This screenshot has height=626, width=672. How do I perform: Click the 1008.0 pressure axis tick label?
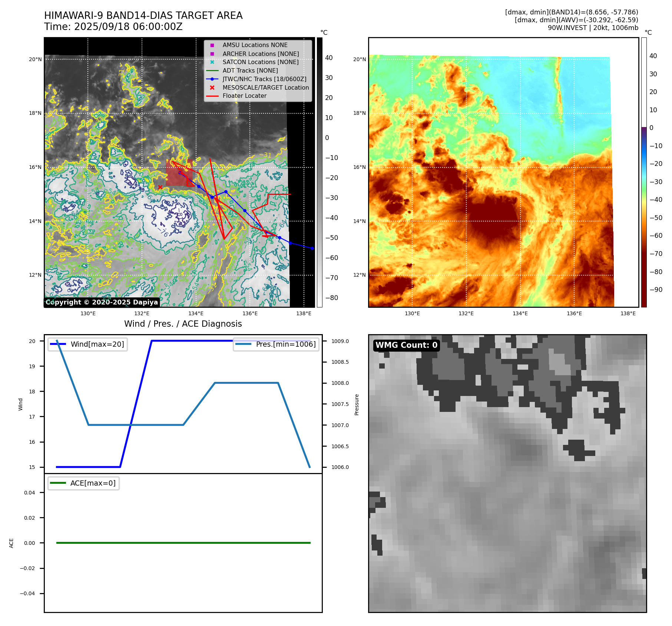[340, 383]
